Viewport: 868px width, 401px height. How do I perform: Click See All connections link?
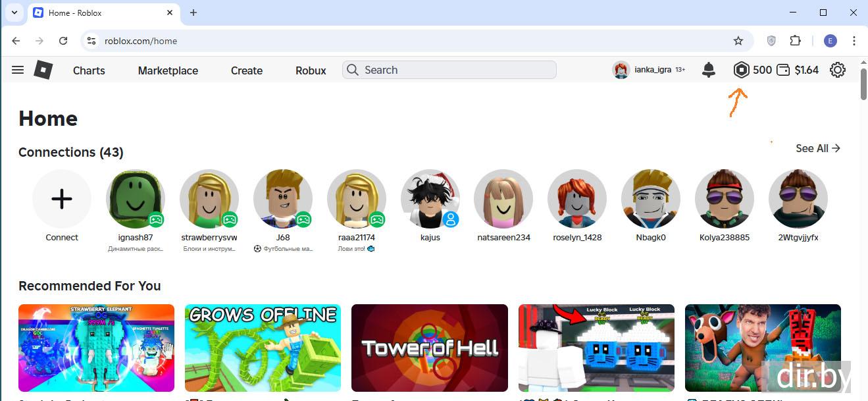click(818, 148)
